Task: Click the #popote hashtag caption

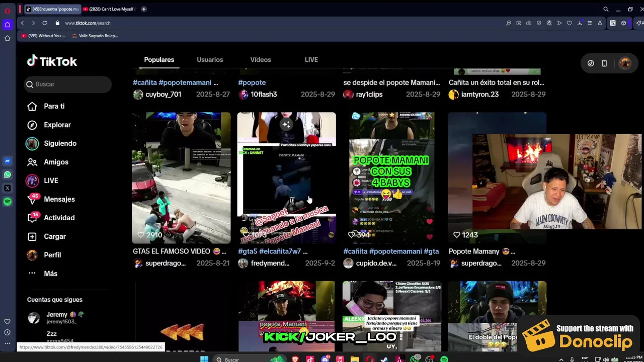Action: coord(252,82)
